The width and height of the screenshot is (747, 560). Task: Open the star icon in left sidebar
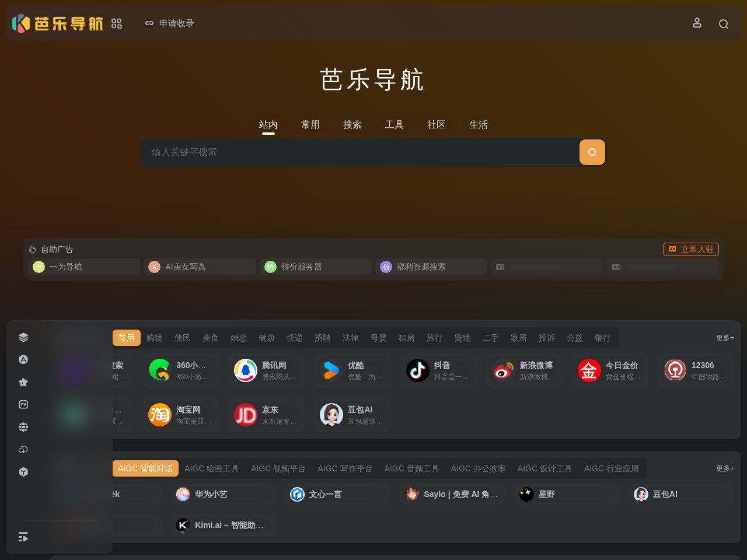pos(23,382)
